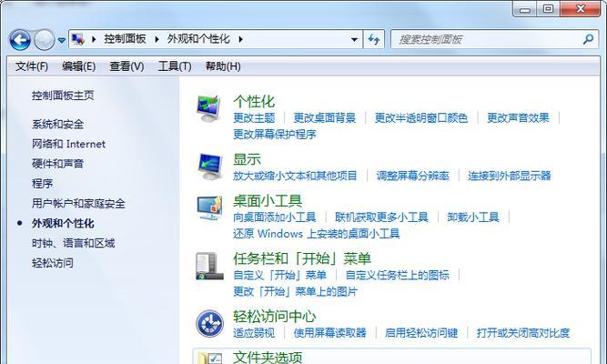Open 系统和安全 in sidebar

coord(57,125)
